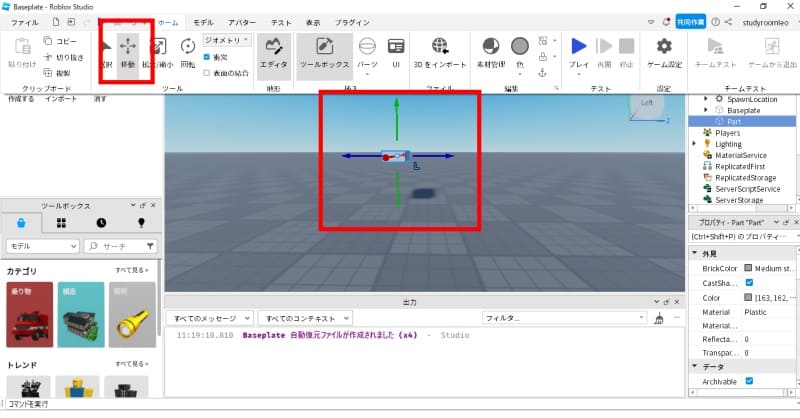Toggle the Collisions (衝突) checkbox
Image resolution: width=800 pixels, height=418 pixels.
(207, 57)
